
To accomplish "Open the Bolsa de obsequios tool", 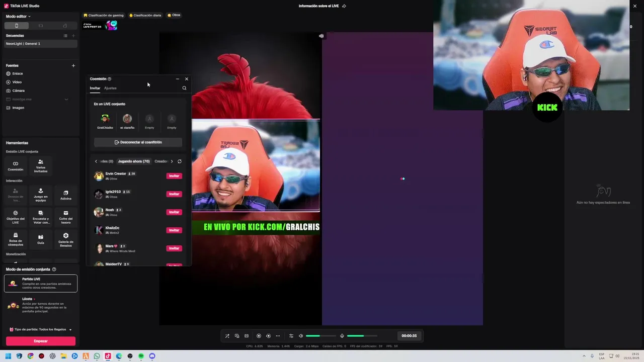I will 15,239.
